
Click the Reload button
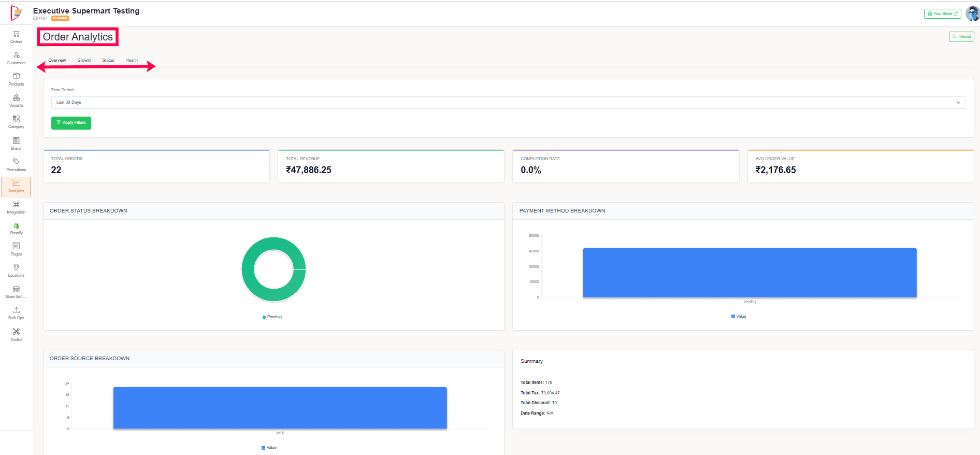[x=961, y=36]
